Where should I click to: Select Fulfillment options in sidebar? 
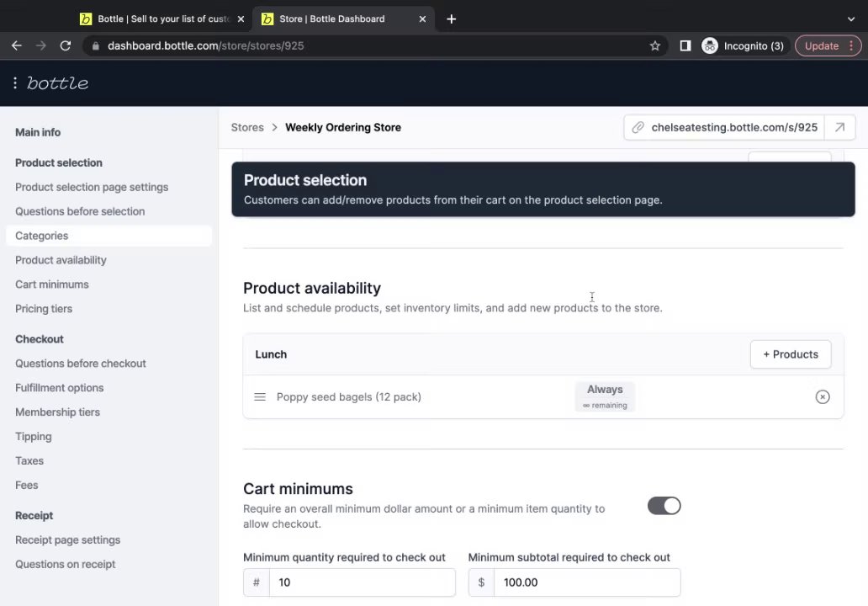[x=60, y=388]
